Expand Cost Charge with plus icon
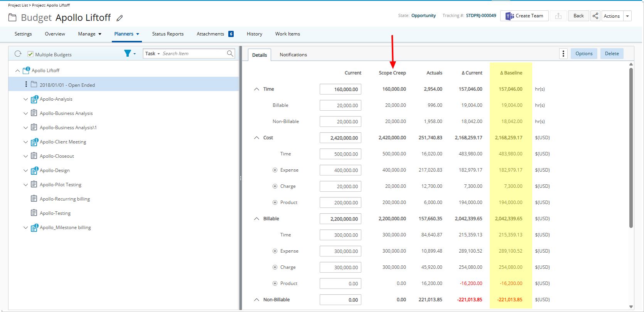 point(275,186)
